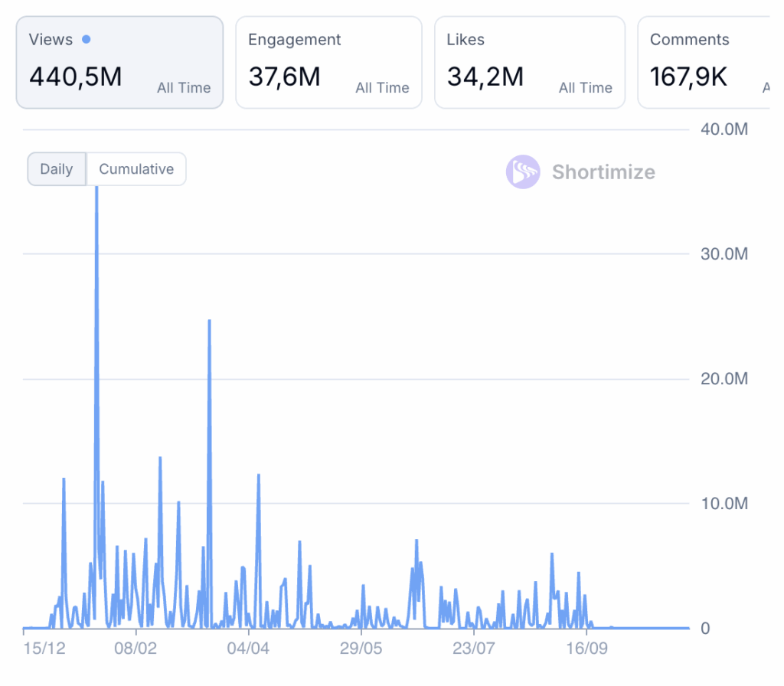The width and height of the screenshot is (784, 686).
Task: Click 'All Time' label in Engagement card
Action: coord(382,88)
